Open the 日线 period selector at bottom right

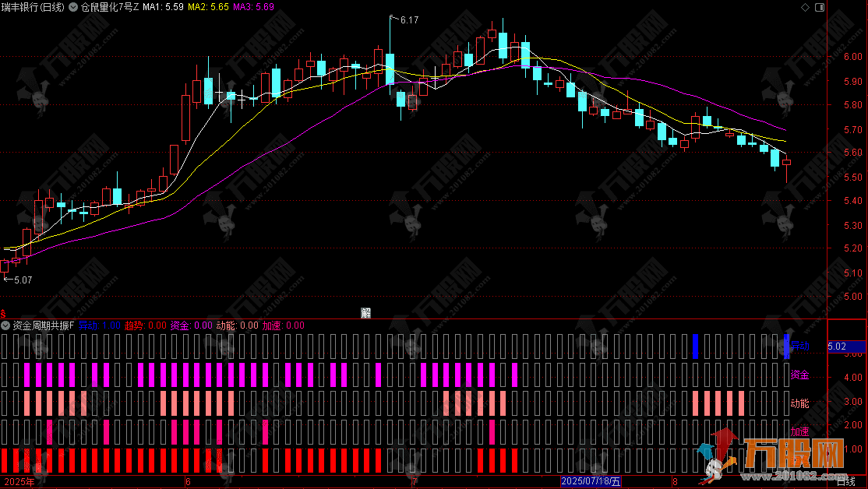point(846,482)
